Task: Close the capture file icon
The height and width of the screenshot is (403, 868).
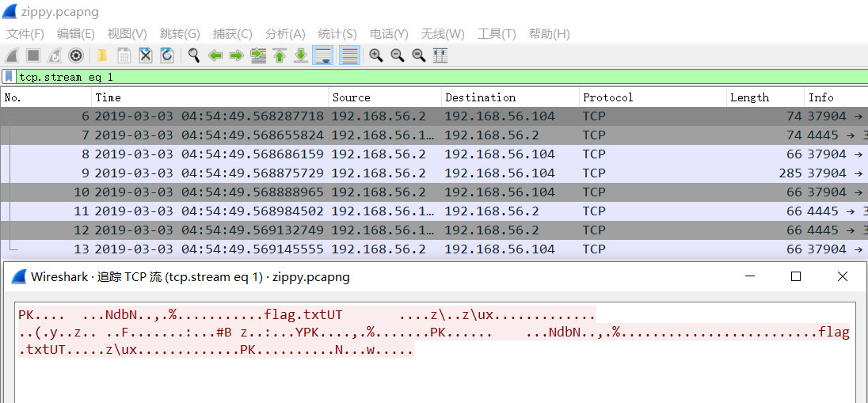Action: coord(145,55)
